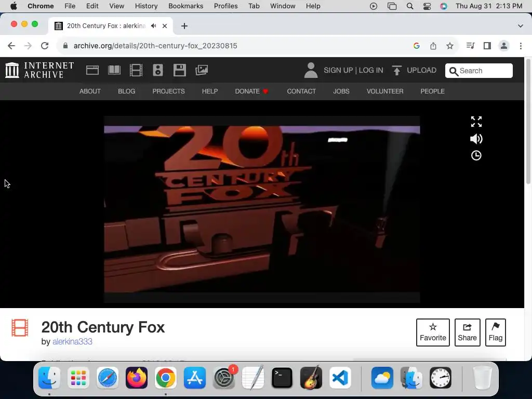Click the share page icon in address bar
532x399 pixels.
433,46
